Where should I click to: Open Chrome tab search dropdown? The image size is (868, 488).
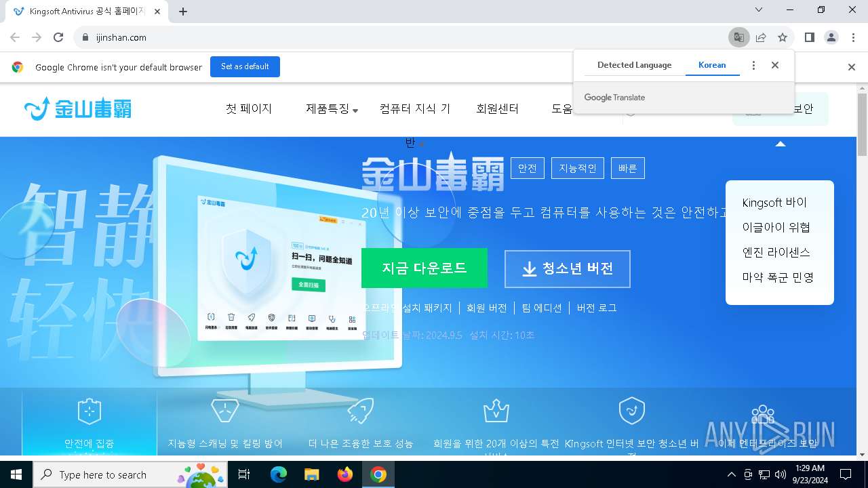[x=759, y=10]
